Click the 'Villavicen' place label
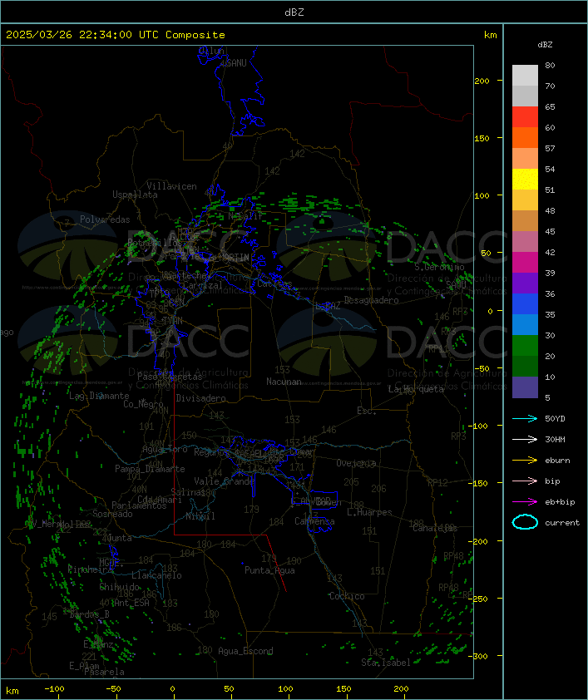Viewport: 588px width, 700px height. pyautogui.click(x=172, y=186)
